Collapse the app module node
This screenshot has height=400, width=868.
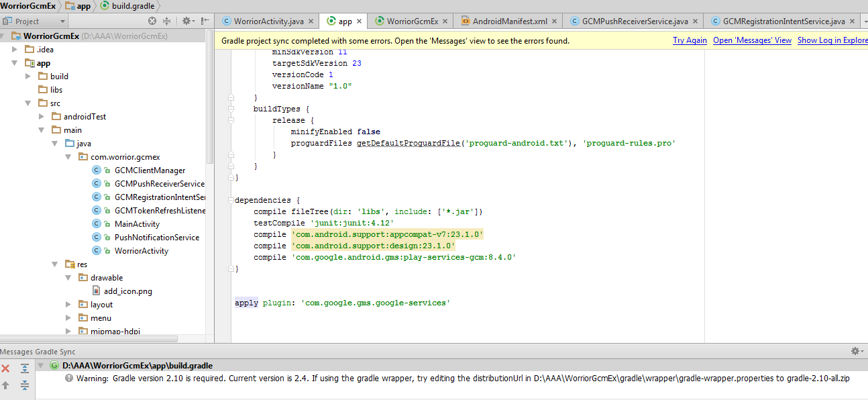tap(15, 62)
